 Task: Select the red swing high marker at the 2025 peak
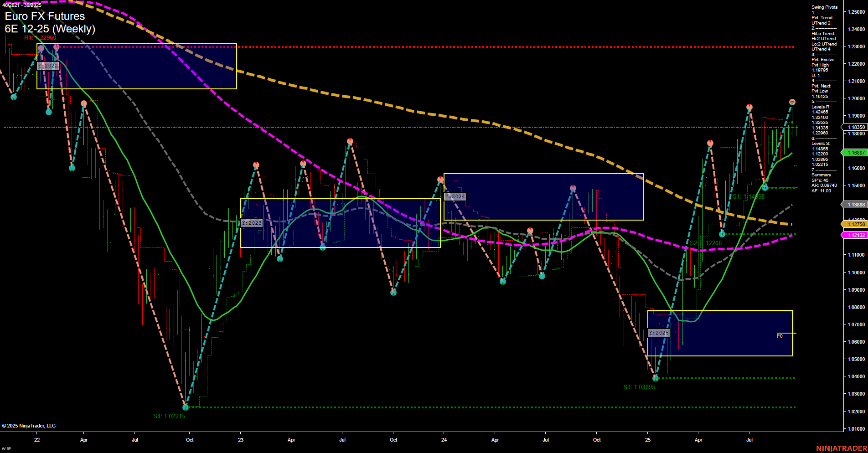(x=792, y=102)
